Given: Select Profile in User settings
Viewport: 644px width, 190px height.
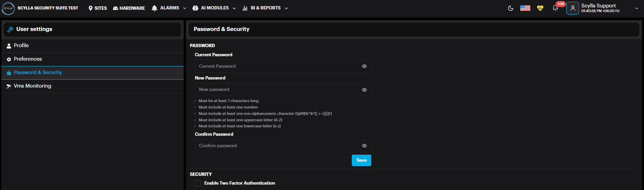Looking at the screenshot, I should coord(21,45).
